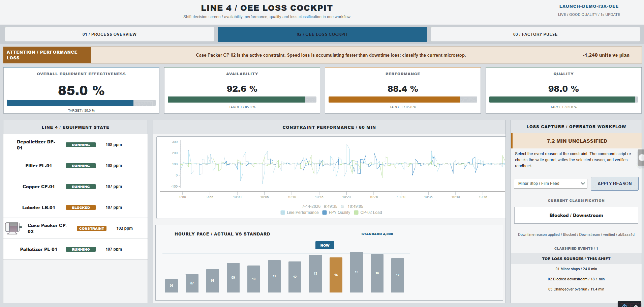Toggle the CP-02 Load legend series
Image resolution: width=644 pixels, height=307 pixels.
[368, 213]
